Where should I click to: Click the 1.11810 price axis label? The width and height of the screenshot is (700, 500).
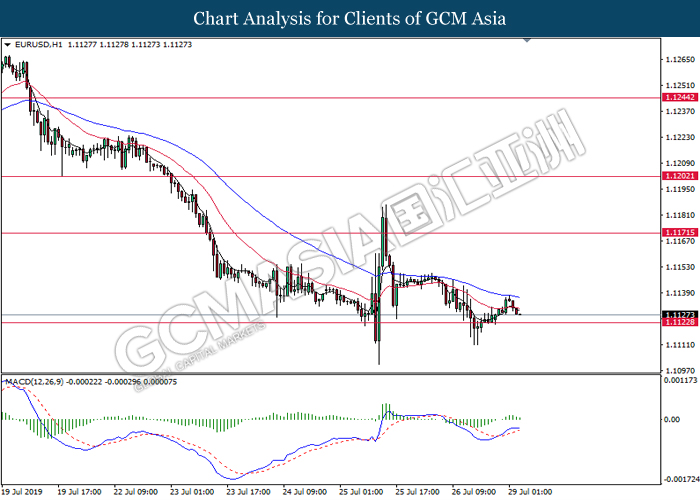coord(680,215)
